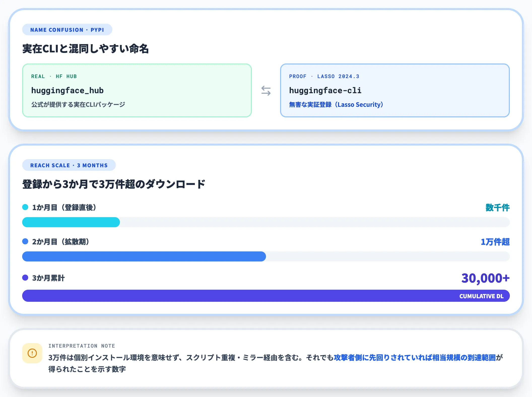Click the 3か月累計 label

[48, 278]
